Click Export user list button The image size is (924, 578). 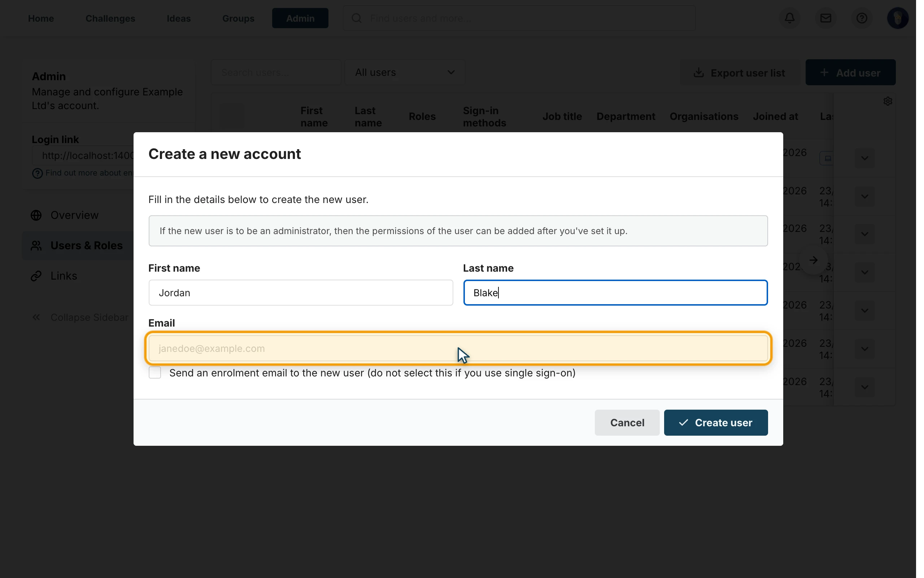tap(740, 72)
